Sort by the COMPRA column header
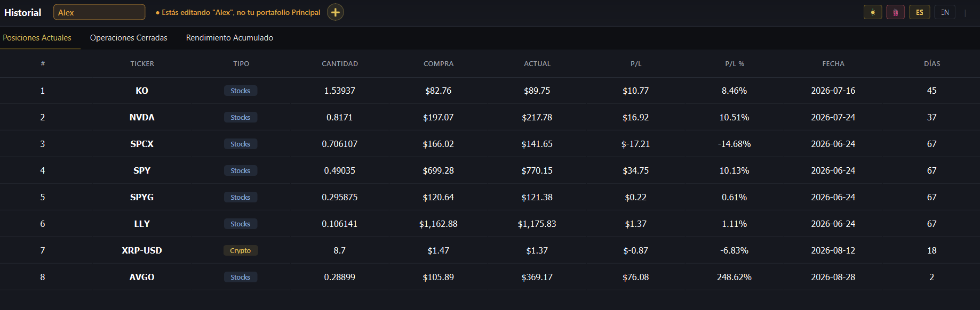Screen dimensions: 980x310 tap(439, 63)
